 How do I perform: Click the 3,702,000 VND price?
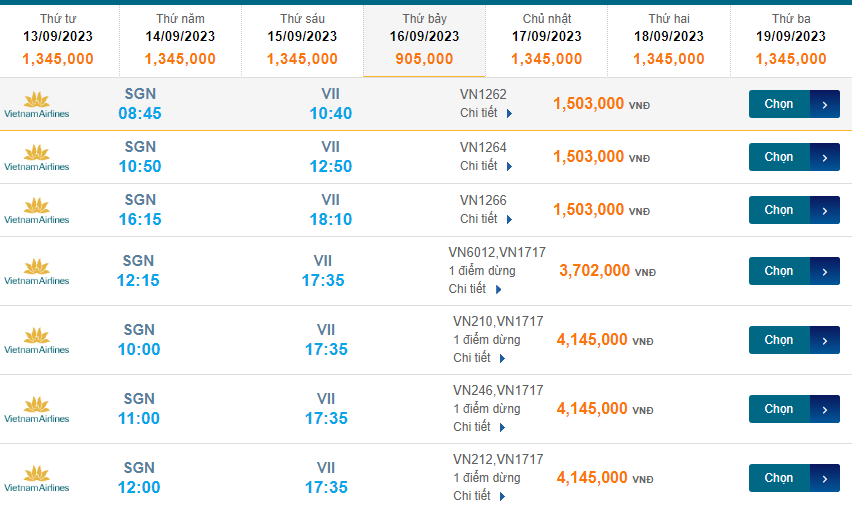coord(594,271)
